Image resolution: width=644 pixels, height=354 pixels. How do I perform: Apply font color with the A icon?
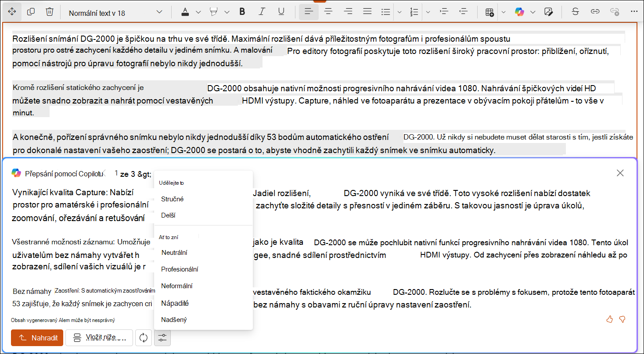click(x=185, y=12)
